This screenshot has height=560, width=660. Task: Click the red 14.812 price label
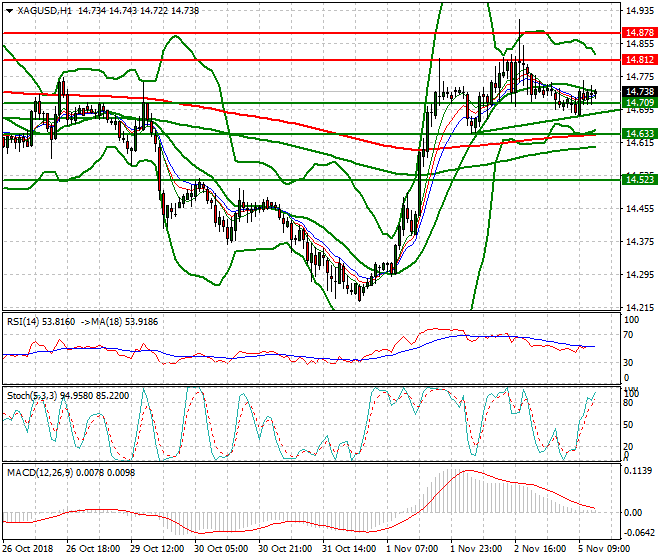(639, 60)
